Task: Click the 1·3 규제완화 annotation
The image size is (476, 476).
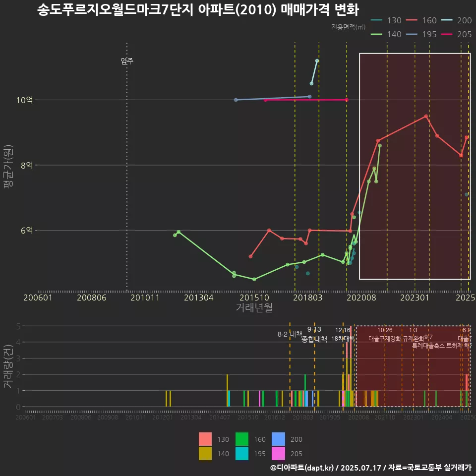Action: [413, 334]
